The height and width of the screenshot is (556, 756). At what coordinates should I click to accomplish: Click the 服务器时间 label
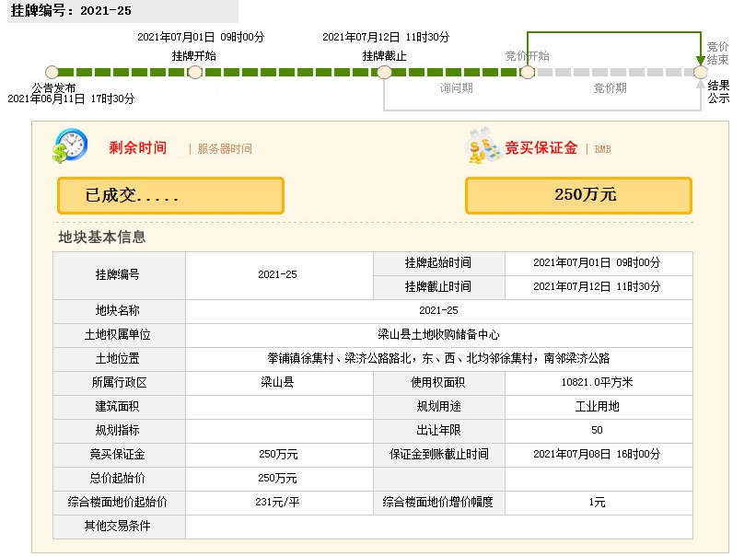225,149
